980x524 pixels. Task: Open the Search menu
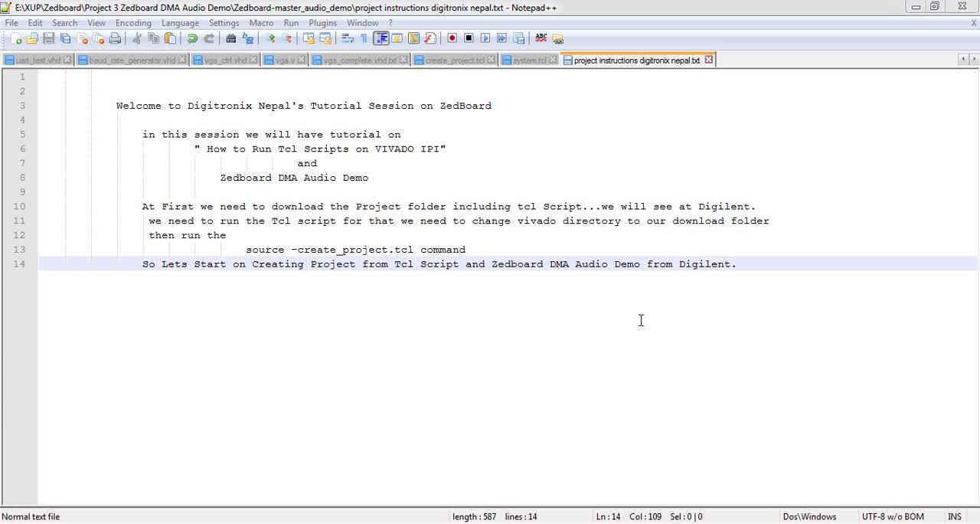[x=64, y=23]
